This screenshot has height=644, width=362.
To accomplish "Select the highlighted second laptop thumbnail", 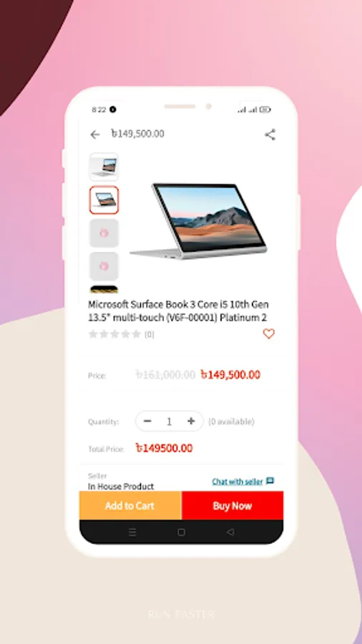I will 104,200.
